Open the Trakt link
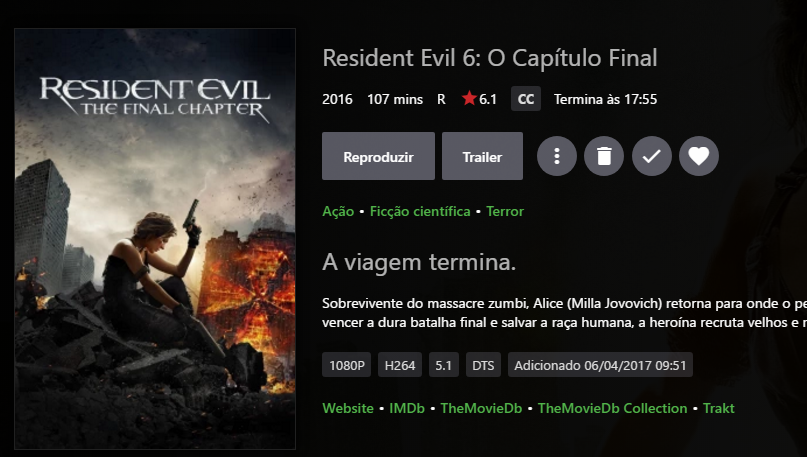807x457 pixels. [x=718, y=408]
